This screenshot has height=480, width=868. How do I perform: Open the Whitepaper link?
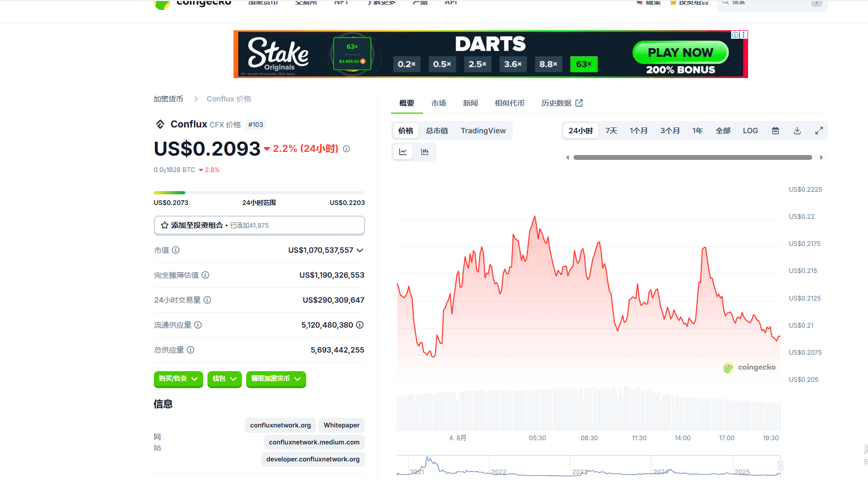[x=342, y=425]
